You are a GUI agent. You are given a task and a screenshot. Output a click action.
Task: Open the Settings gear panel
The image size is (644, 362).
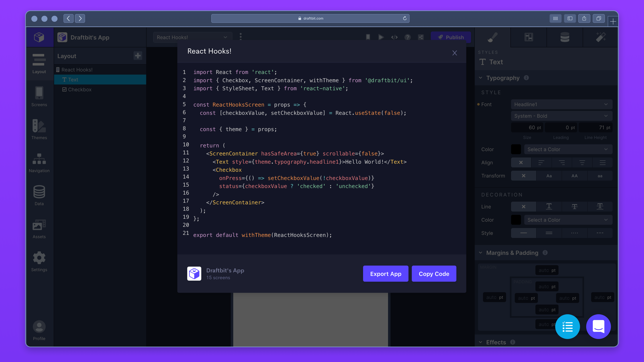tap(39, 261)
